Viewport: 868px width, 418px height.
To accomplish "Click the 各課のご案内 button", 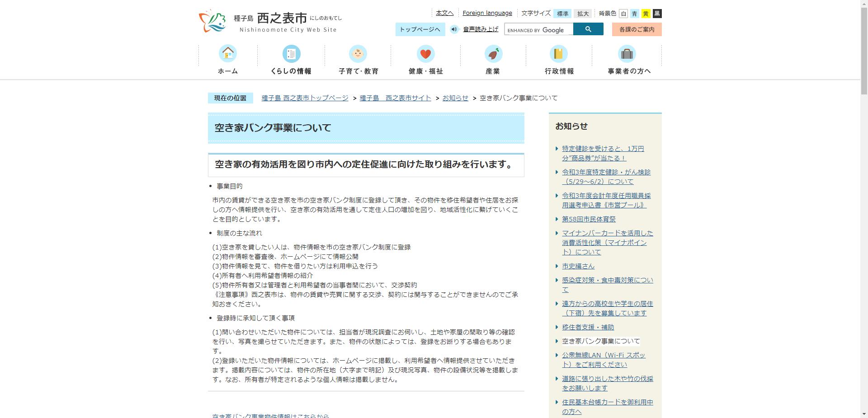I will click(x=637, y=29).
